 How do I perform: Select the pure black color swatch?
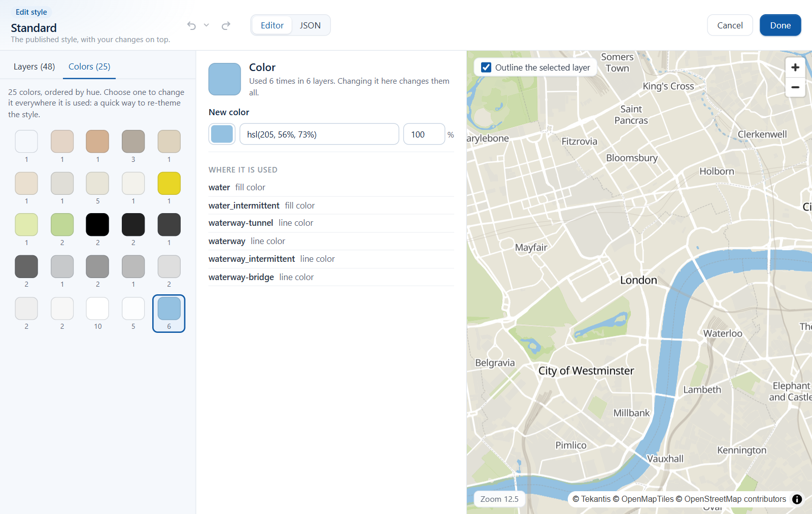pos(97,225)
